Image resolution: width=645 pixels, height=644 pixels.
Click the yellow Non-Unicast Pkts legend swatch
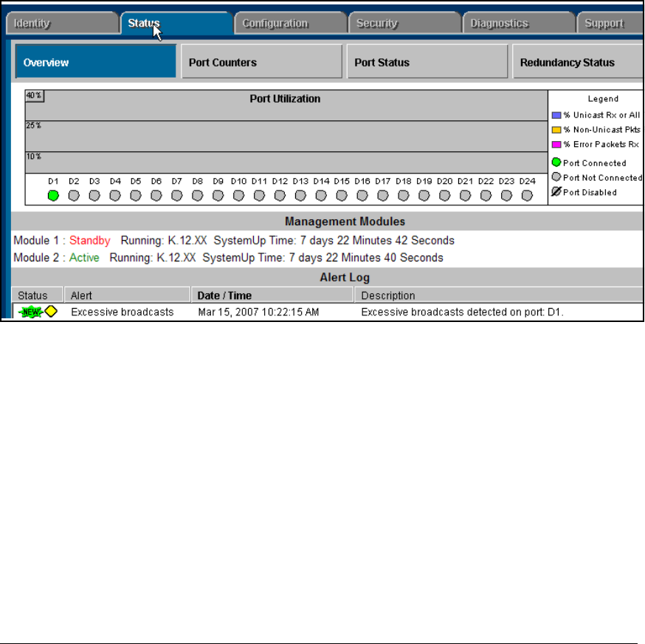(556, 130)
